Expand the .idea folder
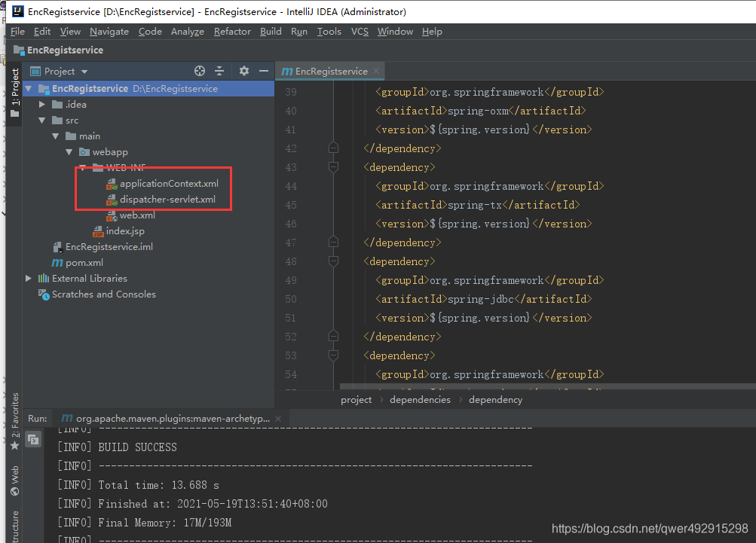 pos(42,104)
